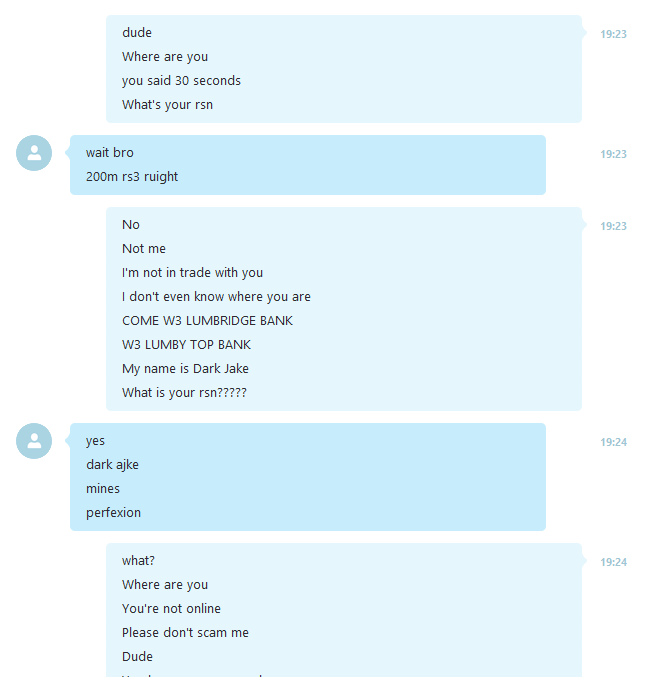Viewport: 646px width, 696px height.
Task: Click the 'perfexion' message line
Action: (113, 513)
